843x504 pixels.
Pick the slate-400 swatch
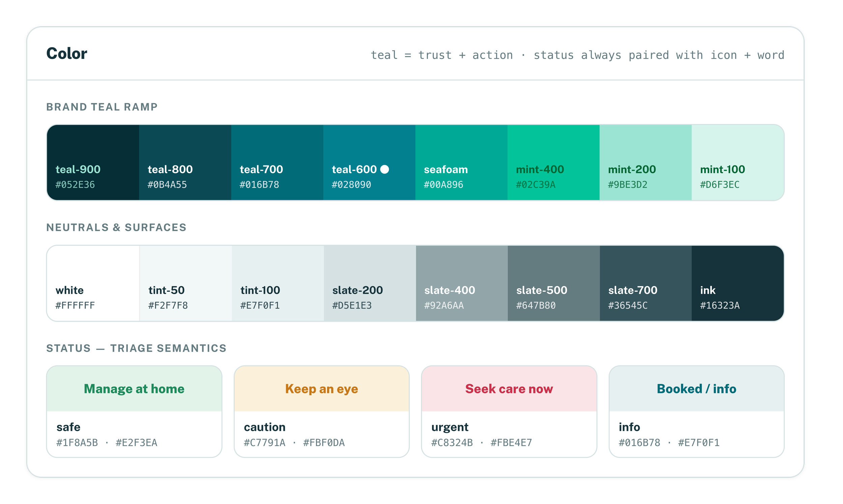(462, 283)
